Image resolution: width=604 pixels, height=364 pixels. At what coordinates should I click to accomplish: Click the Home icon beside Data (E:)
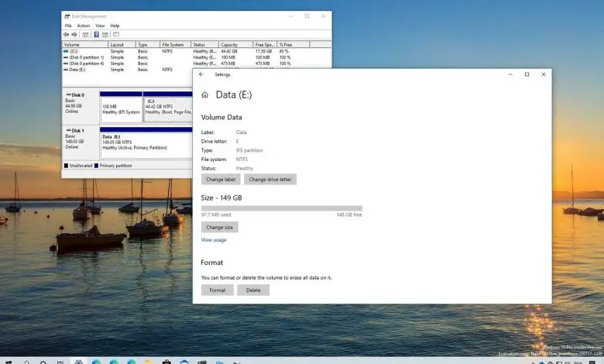click(204, 94)
